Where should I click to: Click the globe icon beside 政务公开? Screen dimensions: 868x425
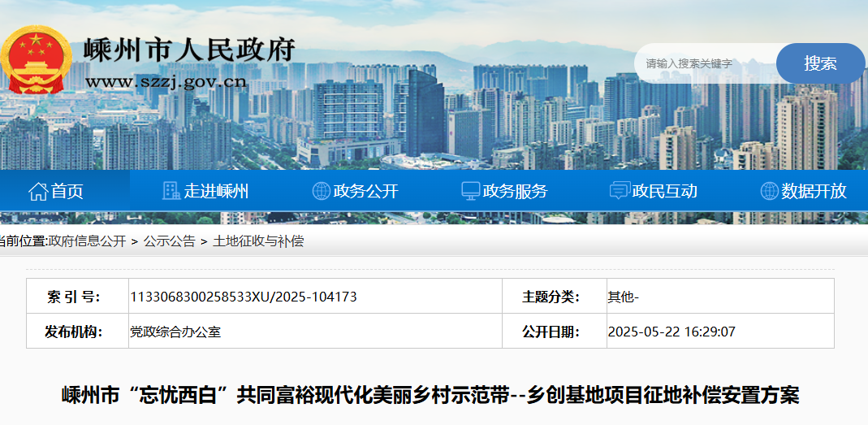tap(321, 191)
